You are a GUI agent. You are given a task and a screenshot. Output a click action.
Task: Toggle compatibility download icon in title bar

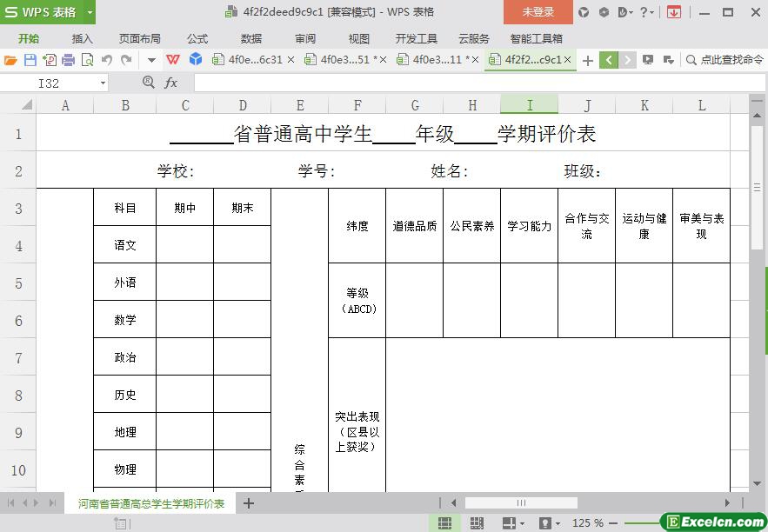click(673, 12)
